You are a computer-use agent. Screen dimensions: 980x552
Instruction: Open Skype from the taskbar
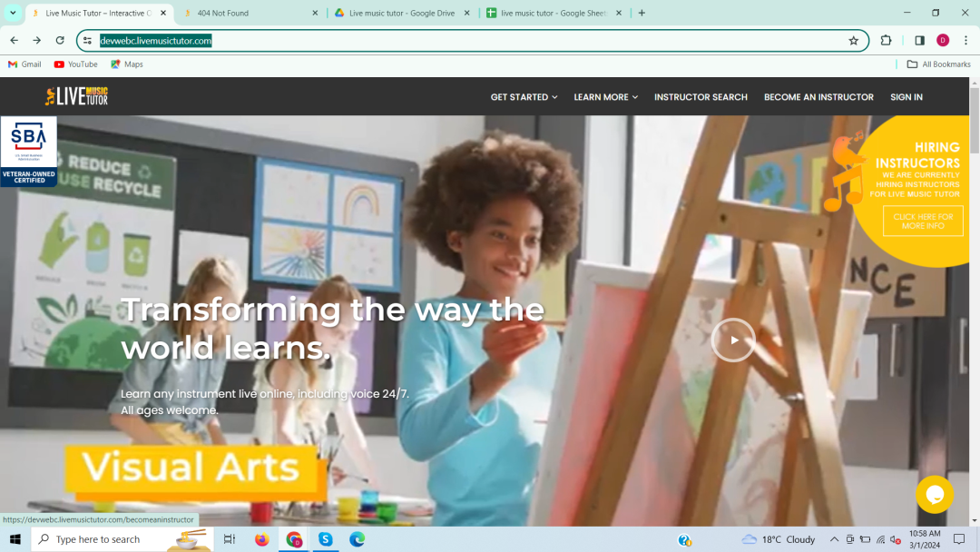coord(325,539)
